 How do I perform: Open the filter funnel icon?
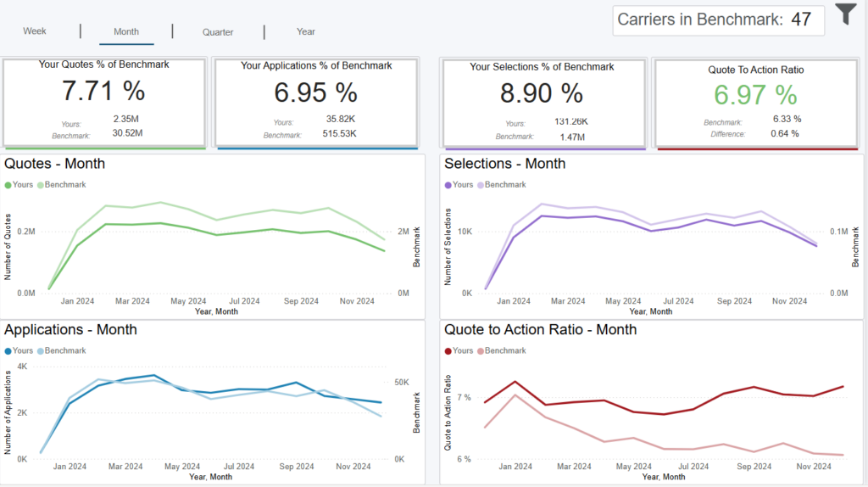pyautogui.click(x=845, y=14)
